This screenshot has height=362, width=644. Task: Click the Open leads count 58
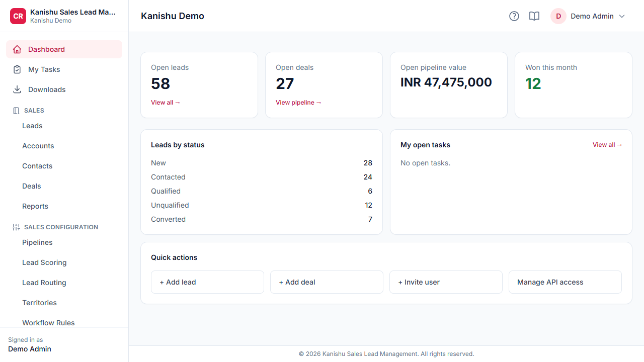[160, 83]
